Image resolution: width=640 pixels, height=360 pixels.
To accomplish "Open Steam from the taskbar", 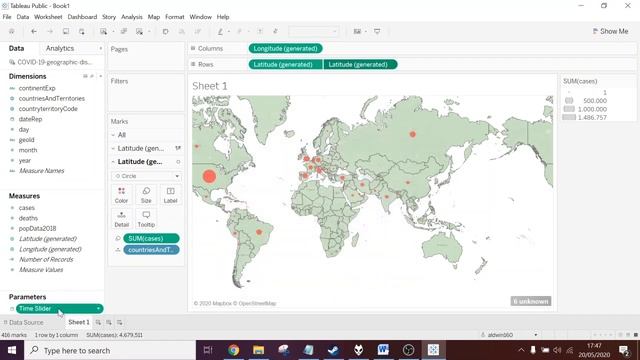I will 333,350.
